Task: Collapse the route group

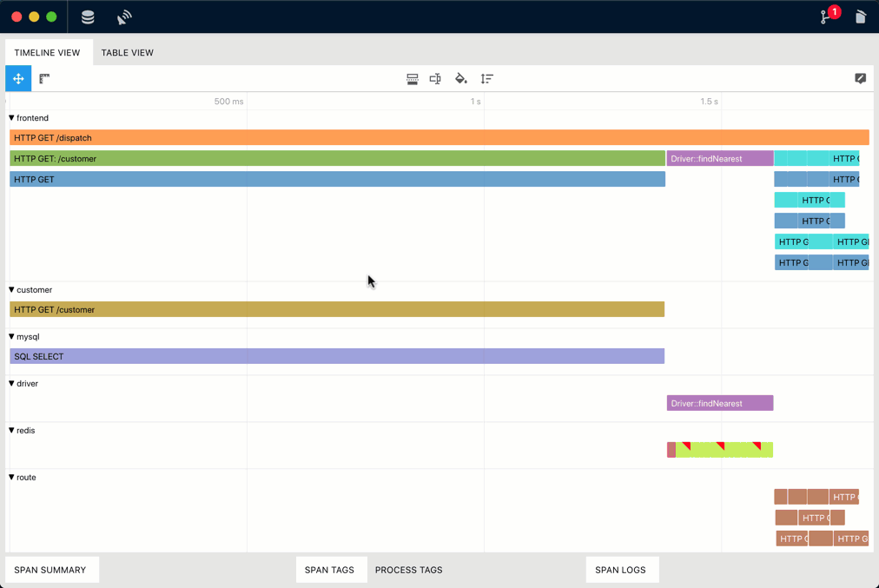Action: (11, 478)
